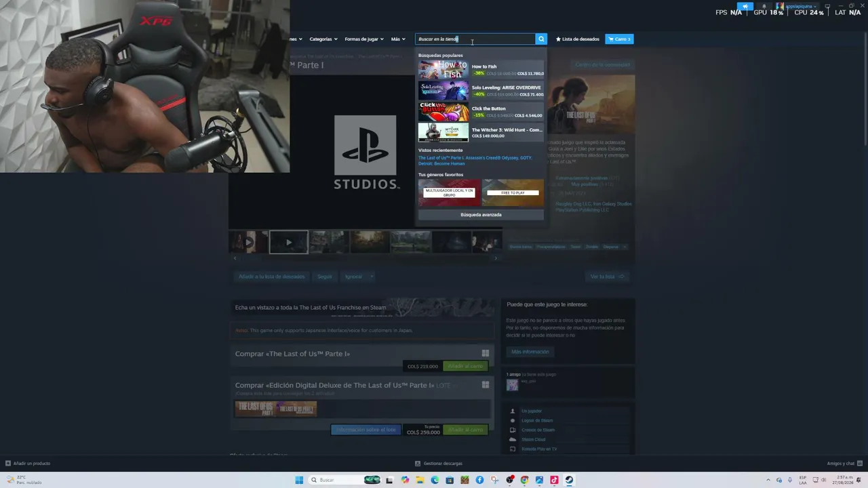Click the media strip left arrow
Screen dimensions: 868x488
click(x=235, y=258)
